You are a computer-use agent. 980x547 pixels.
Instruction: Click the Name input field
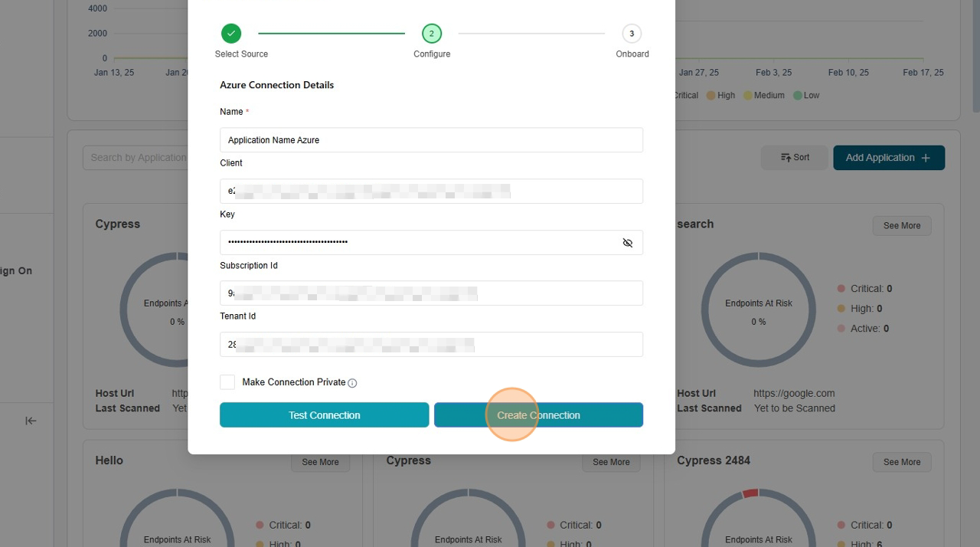coord(431,140)
